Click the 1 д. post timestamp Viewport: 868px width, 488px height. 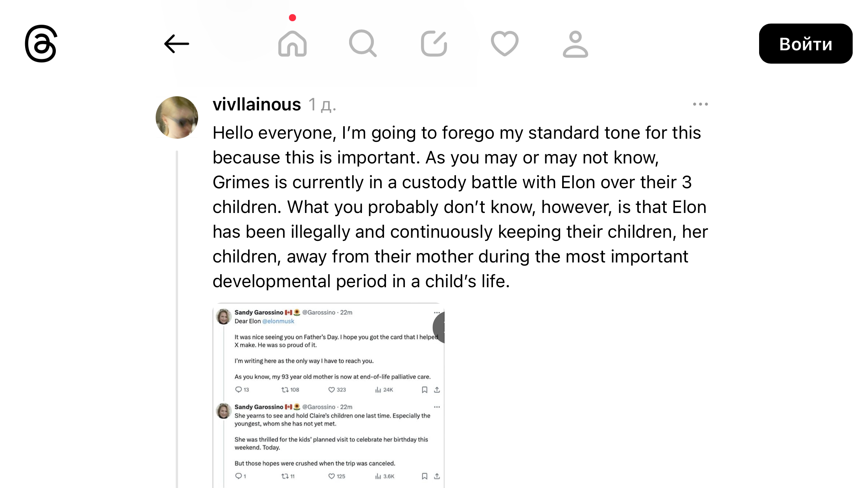point(322,105)
